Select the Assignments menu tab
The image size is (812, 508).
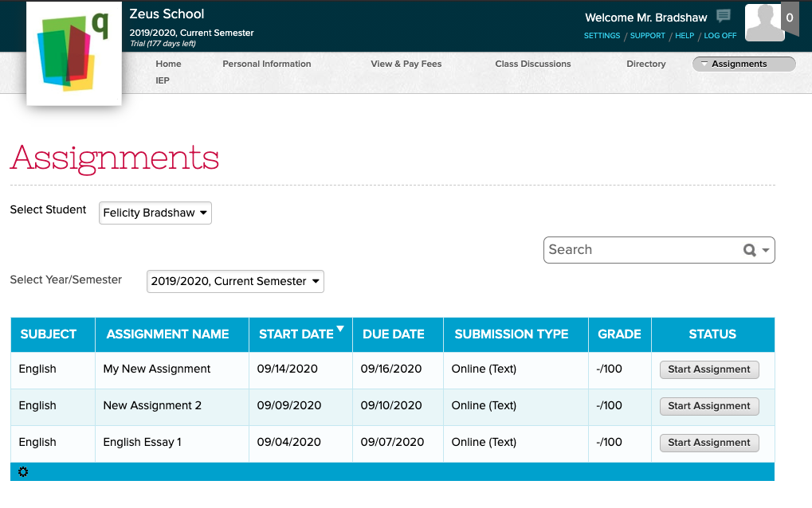pos(743,64)
